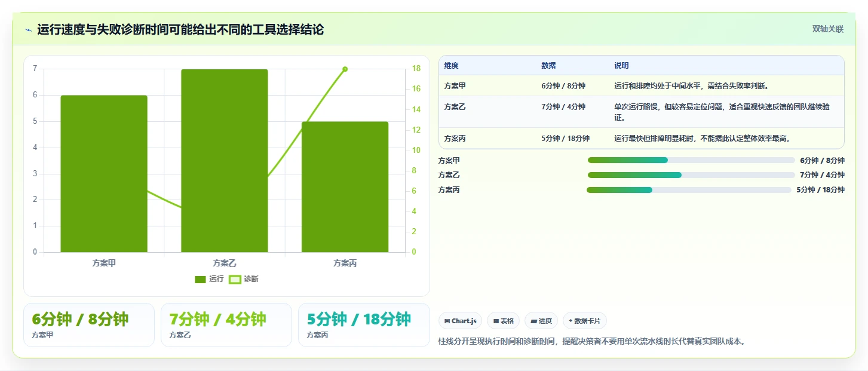Viewport: 868px width, 371px height.
Task: Click the 7分钟 / 4分钟 data card
Action: [226, 325]
